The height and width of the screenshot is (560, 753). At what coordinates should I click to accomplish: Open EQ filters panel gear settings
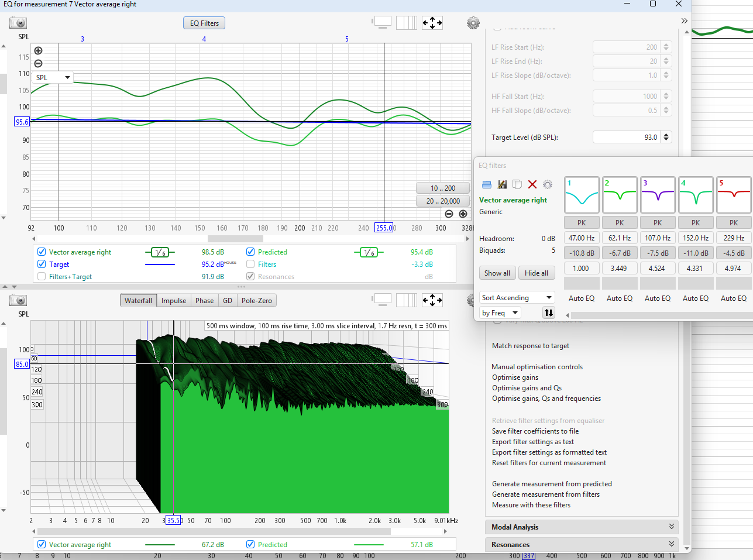tap(548, 184)
